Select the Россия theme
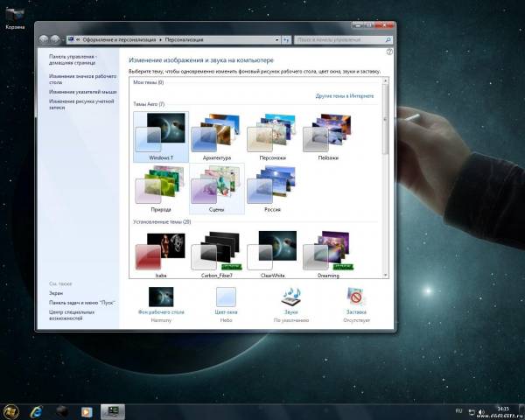The image size is (525, 420). 272,189
